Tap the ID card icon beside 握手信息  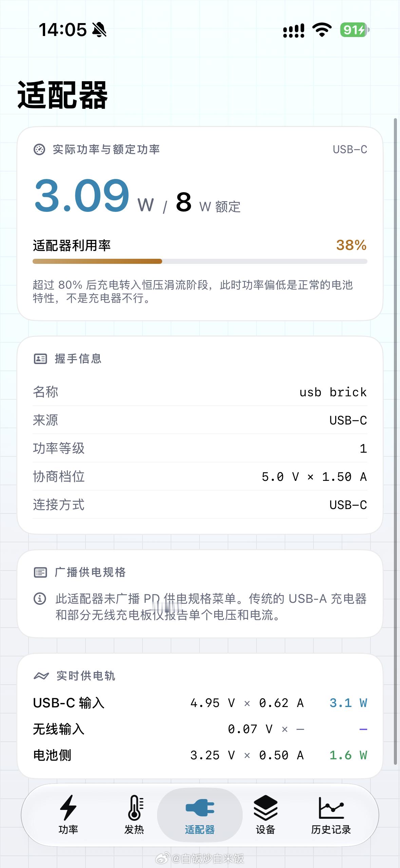click(40, 359)
